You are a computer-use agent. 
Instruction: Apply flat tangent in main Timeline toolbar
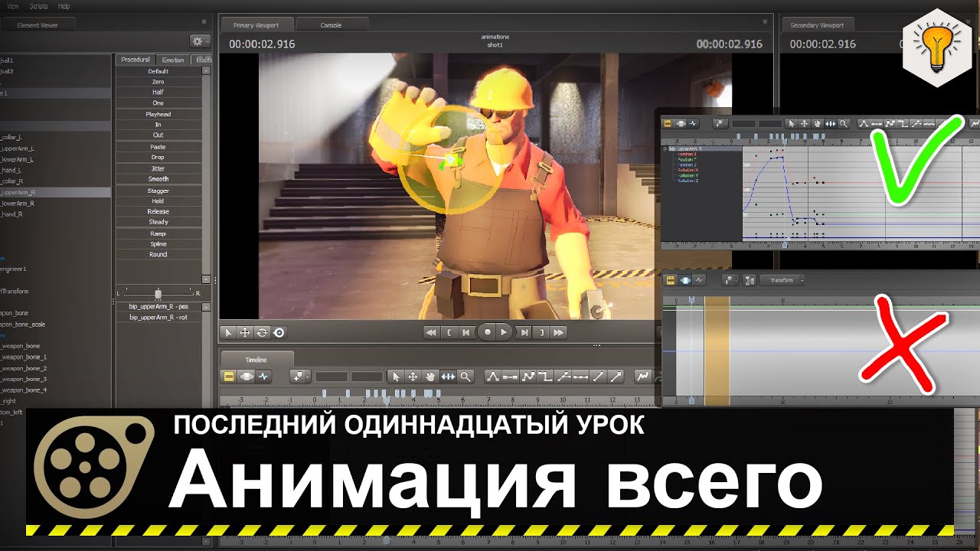tap(510, 377)
